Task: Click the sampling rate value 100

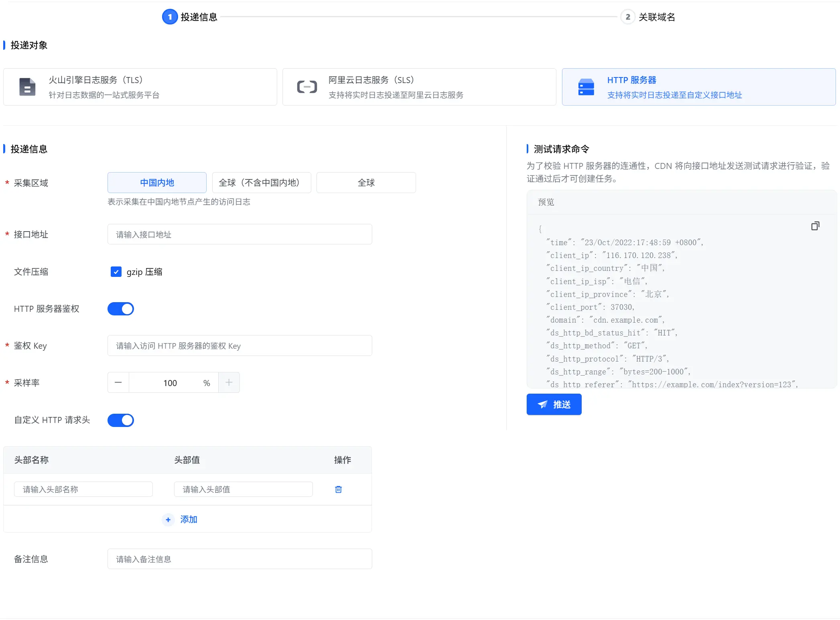Action: point(170,383)
